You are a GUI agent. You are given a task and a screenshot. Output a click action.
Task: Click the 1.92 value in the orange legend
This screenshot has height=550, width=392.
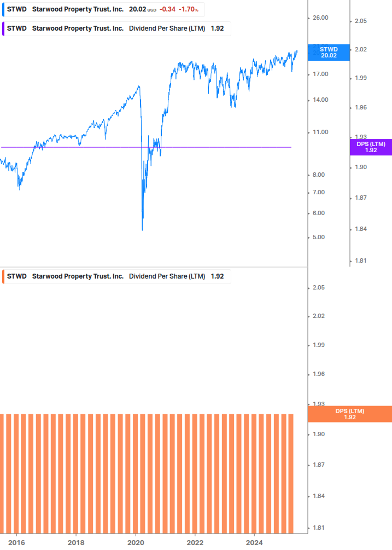pos(217,276)
